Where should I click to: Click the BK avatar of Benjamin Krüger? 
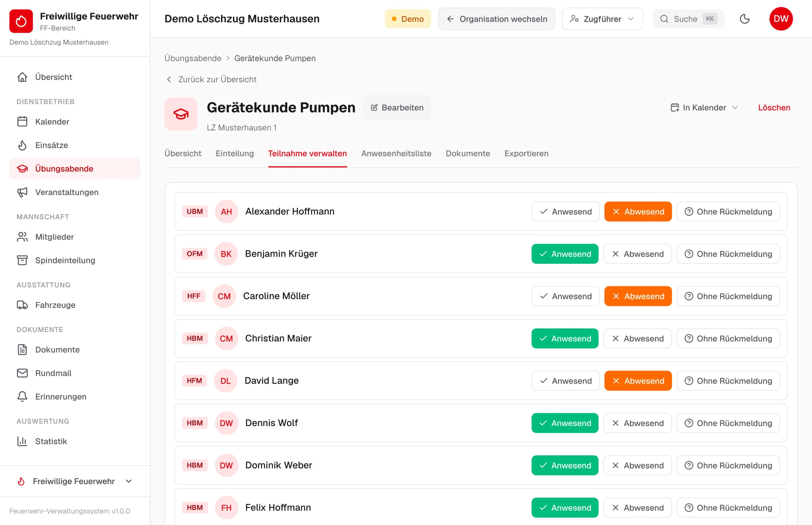pos(226,254)
